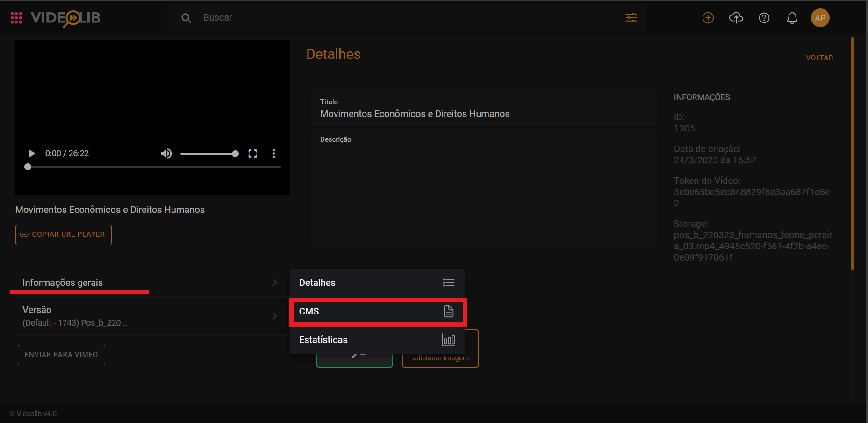Open the video player more options menu
Screen dimensions: 868x423
point(273,153)
